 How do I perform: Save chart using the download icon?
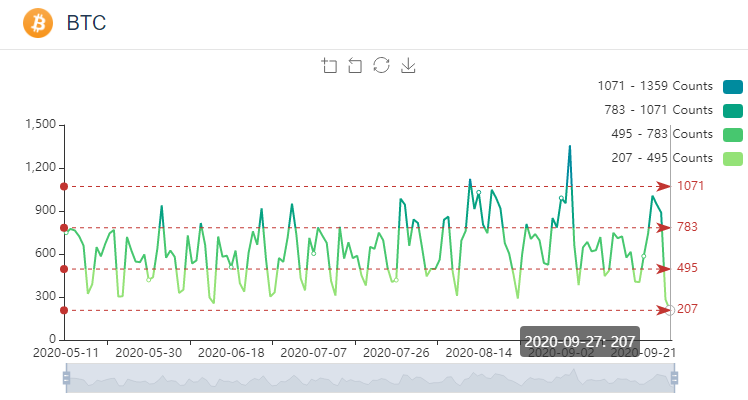[408, 65]
